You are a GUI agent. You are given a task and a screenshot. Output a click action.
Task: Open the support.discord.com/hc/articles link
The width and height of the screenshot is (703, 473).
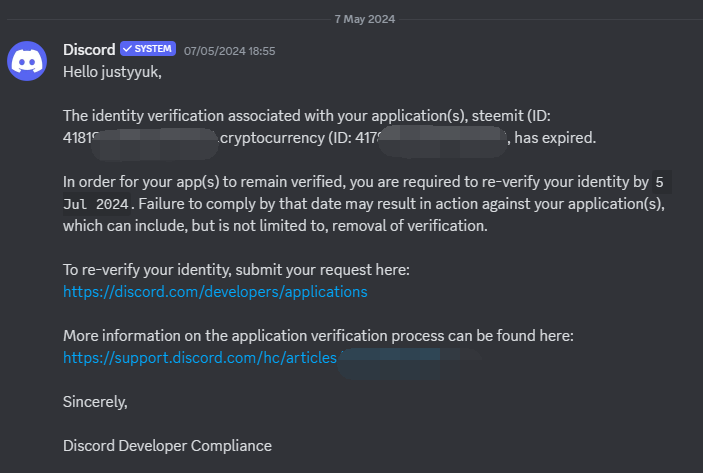pyautogui.click(x=200, y=357)
